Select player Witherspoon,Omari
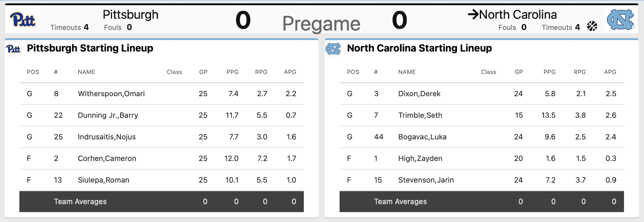 tap(111, 94)
